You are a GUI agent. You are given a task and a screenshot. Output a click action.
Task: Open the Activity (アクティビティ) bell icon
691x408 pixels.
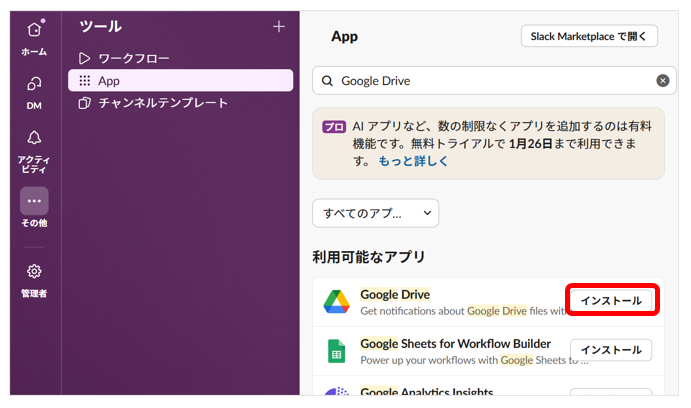coord(34,137)
